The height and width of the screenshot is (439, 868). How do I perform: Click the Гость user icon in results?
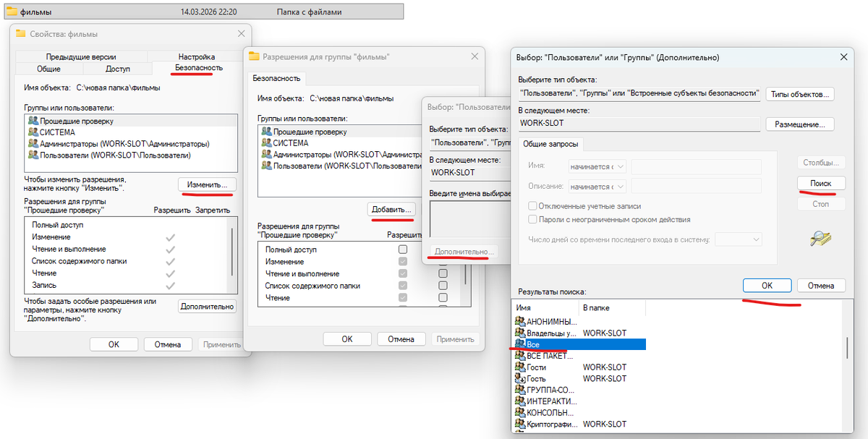[519, 378]
